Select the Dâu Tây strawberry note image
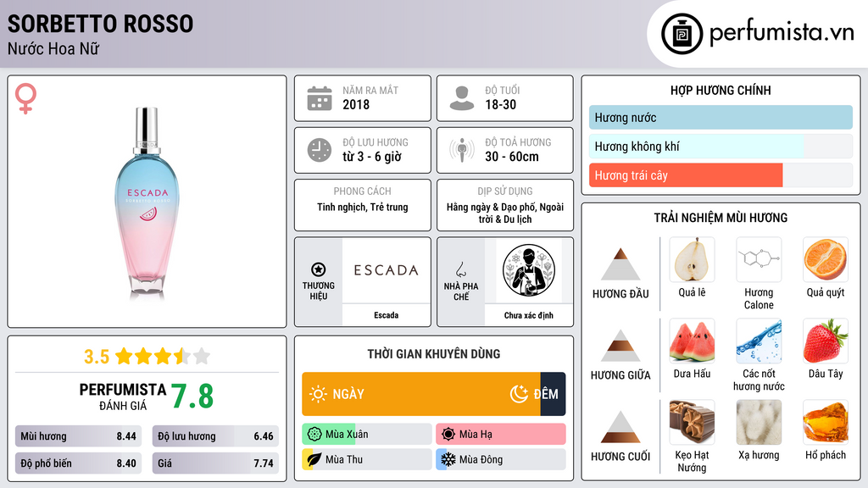 826,341
